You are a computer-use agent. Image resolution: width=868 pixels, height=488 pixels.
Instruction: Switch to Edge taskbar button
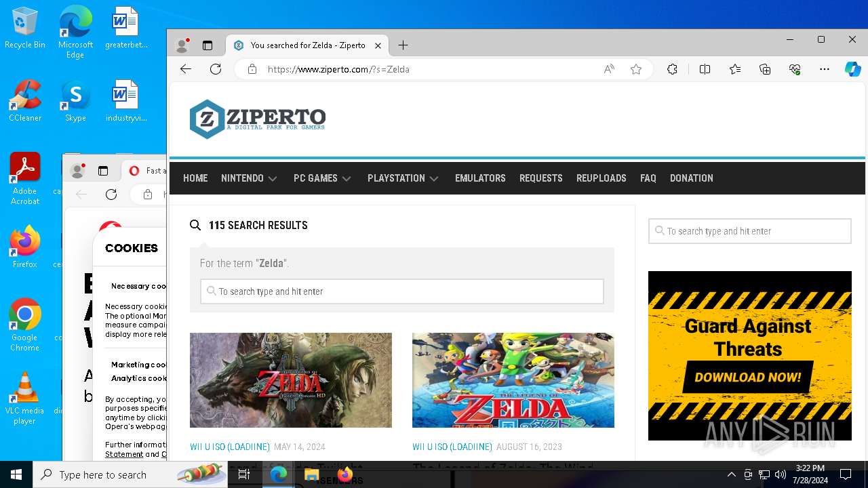279,475
